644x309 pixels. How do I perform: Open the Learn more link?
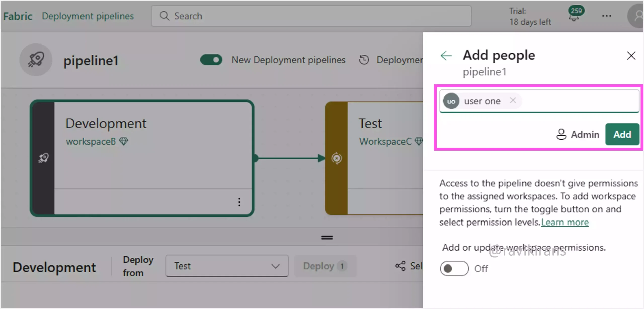coord(565,222)
